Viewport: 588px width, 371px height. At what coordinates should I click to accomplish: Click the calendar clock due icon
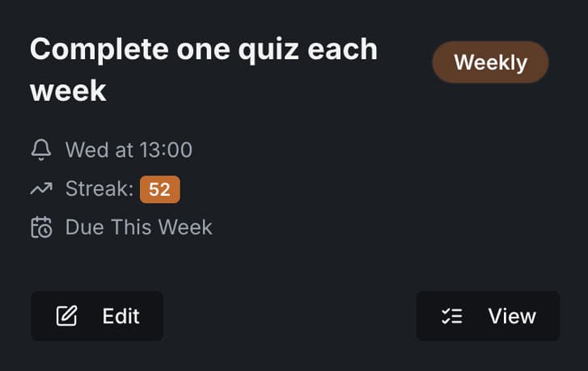click(40, 227)
